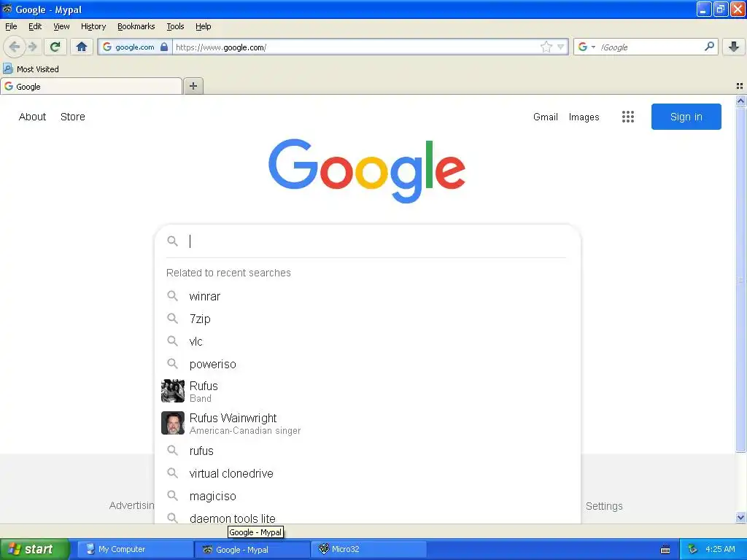Open the URL history dropdown arrow
Viewport: 747px width, 560px height.
point(561,47)
